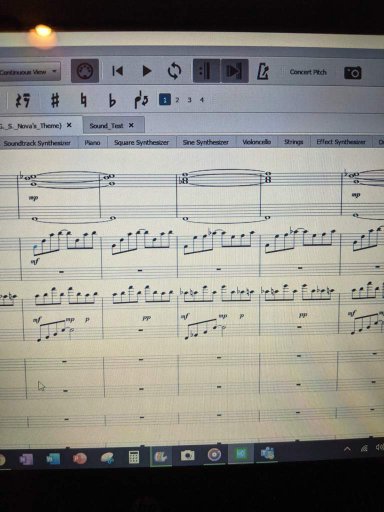Switch to the Sound_Test tab

(x=106, y=126)
